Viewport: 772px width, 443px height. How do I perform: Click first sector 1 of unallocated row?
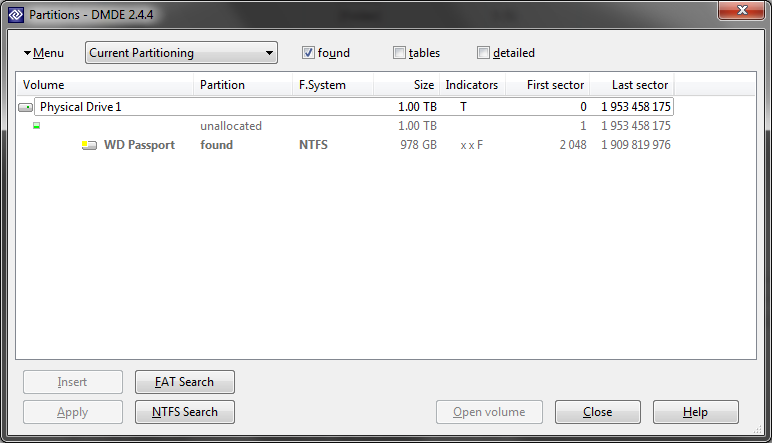(583, 126)
